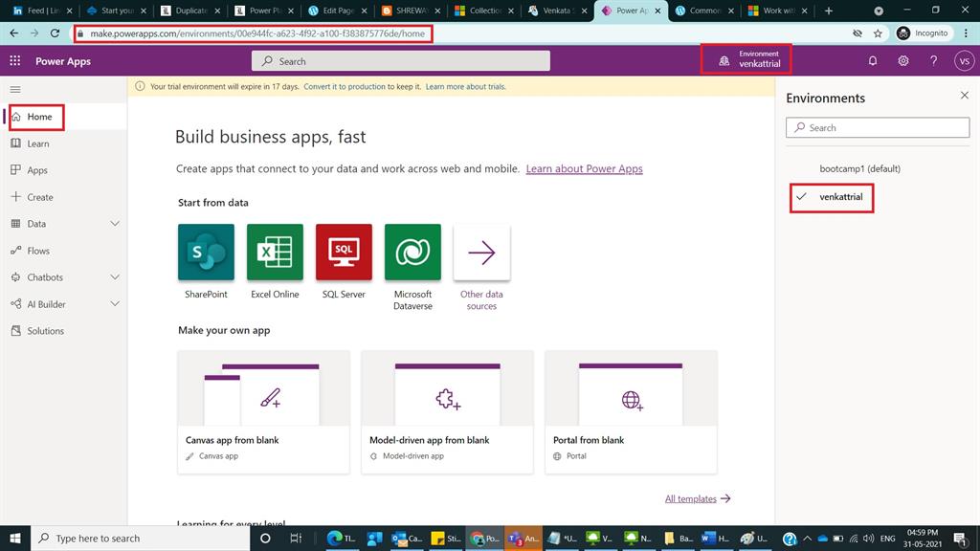The image size is (980, 551).
Task: Expand the AI Builder section
Action: pyautogui.click(x=114, y=303)
